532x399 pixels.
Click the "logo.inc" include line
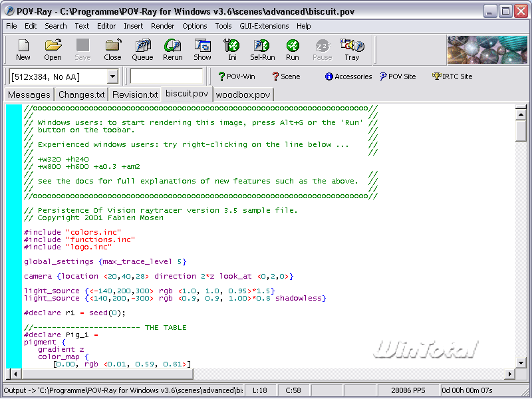68,247
